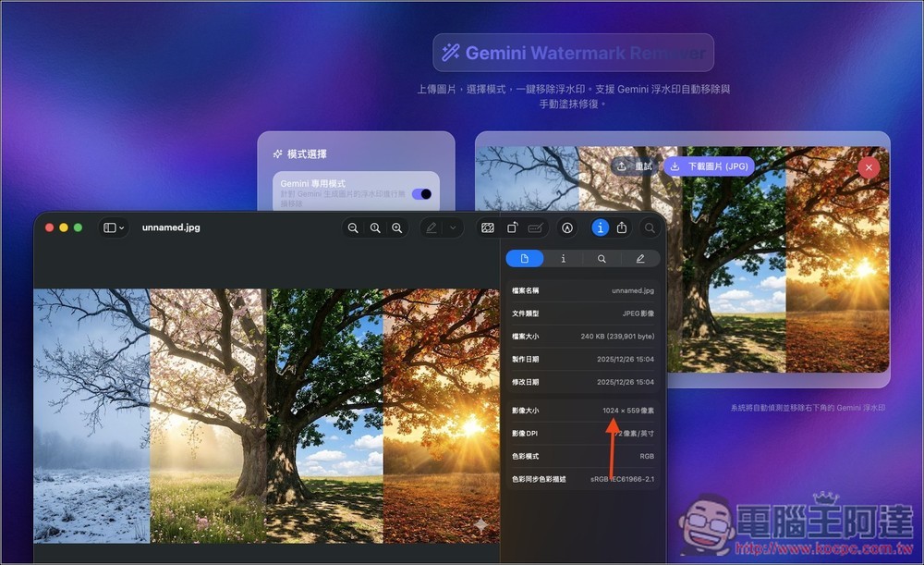
Task: Select the highlight pen tool in Preview
Action: pyautogui.click(x=432, y=227)
